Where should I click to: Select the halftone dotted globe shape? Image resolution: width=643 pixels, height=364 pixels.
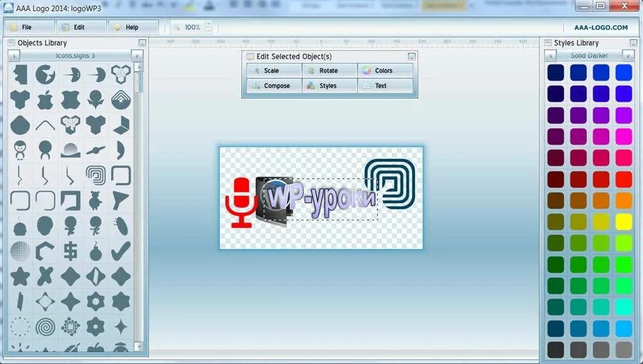click(x=19, y=251)
